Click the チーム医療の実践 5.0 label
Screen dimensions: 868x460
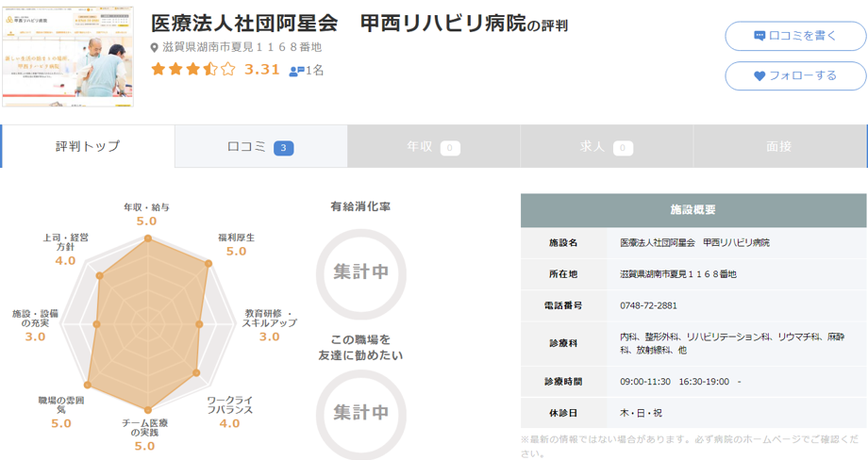pyautogui.click(x=145, y=435)
